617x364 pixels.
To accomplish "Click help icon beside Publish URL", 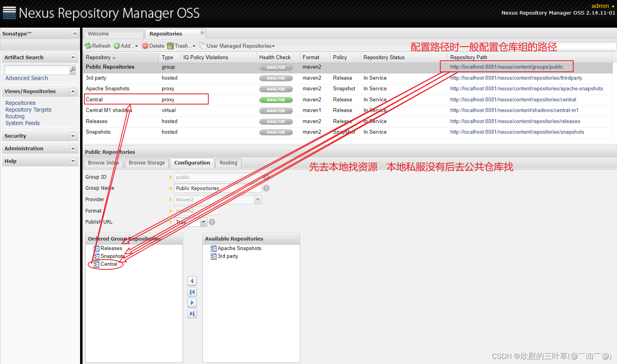I will coord(212,222).
